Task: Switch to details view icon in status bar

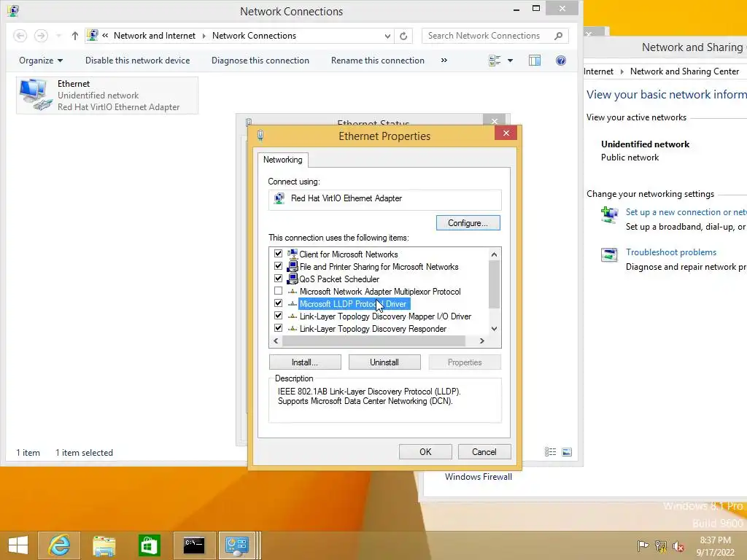Action: tap(550, 452)
